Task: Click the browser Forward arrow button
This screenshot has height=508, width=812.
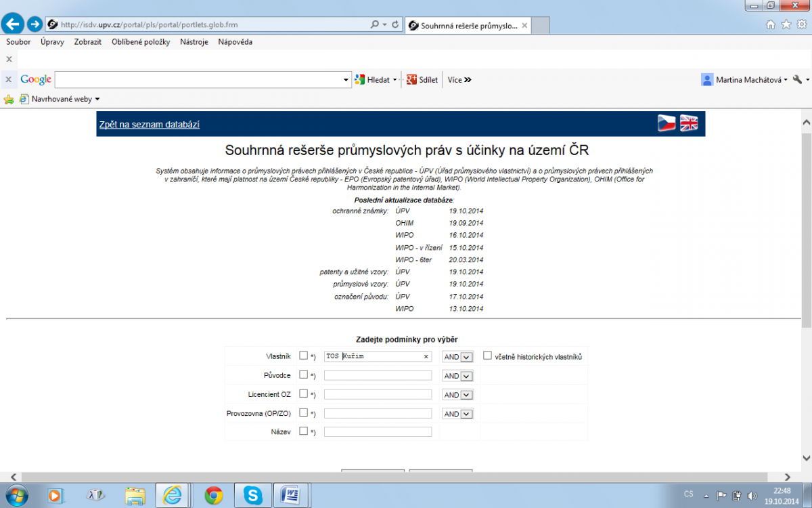Action: [x=35, y=24]
